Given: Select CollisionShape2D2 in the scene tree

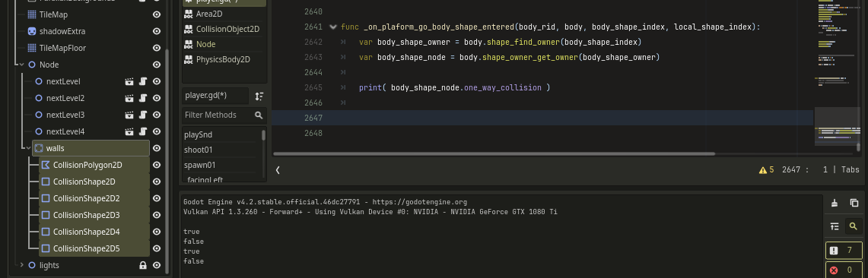Looking at the screenshot, I should [x=87, y=198].
